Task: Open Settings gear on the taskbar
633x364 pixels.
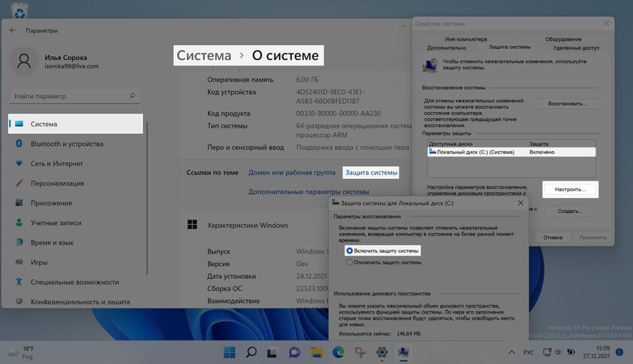Action: [382, 352]
